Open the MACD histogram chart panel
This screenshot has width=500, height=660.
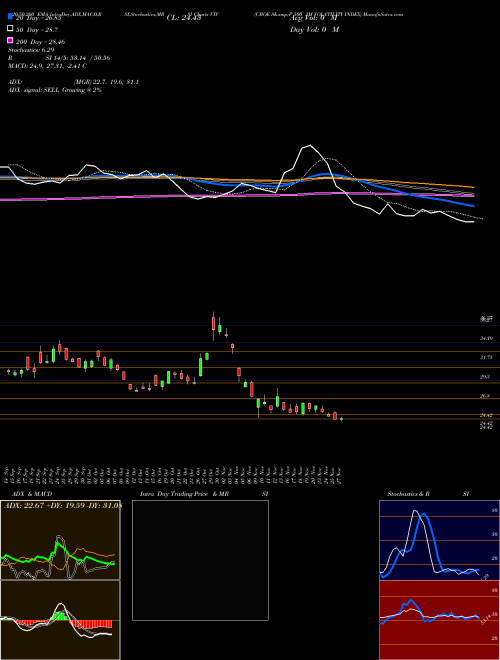pos(60,620)
